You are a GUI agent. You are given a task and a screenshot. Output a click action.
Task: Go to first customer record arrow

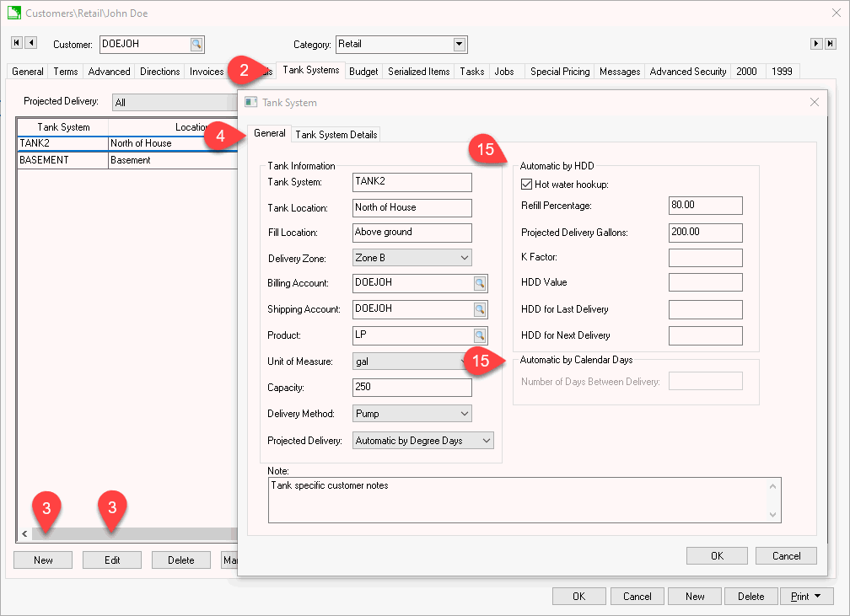[x=17, y=43]
